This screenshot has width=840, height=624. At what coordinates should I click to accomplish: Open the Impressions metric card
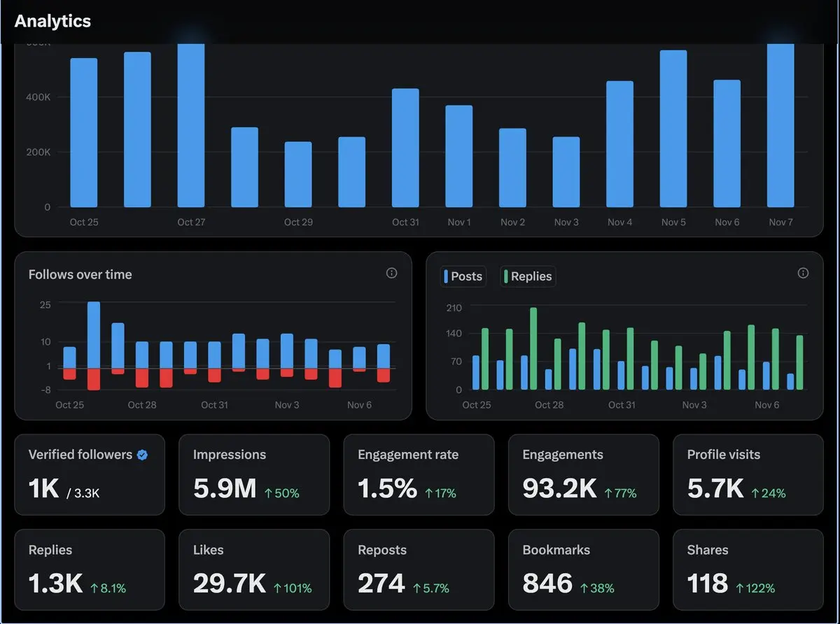[x=254, y=475]
